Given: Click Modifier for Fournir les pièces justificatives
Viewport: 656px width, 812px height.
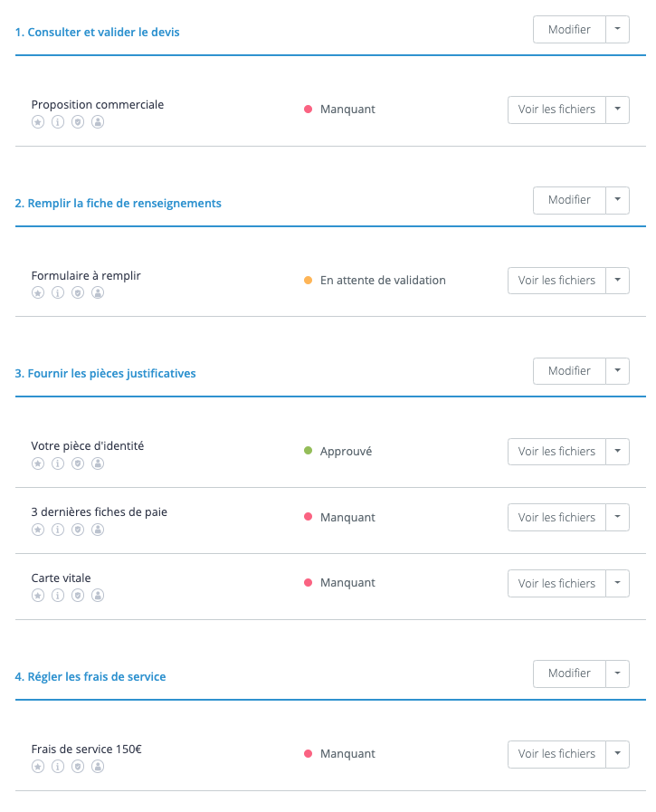Looking at the screenshot, I should (x=569, y=370).
